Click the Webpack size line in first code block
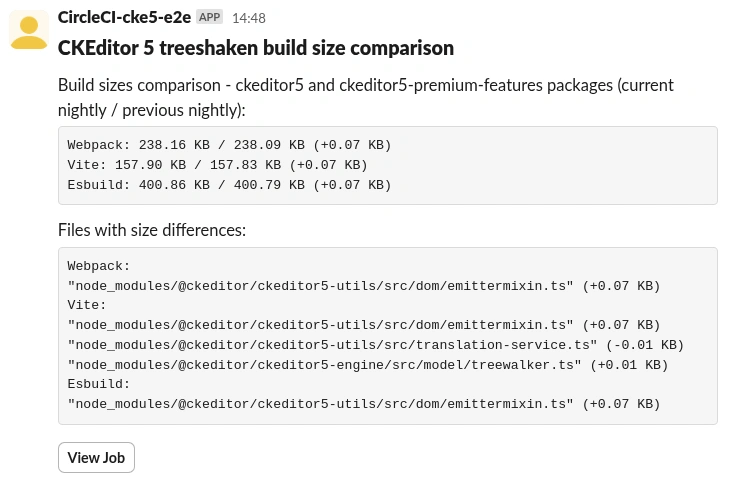Screen dimensions: 733x479 (x=229, y=145)
